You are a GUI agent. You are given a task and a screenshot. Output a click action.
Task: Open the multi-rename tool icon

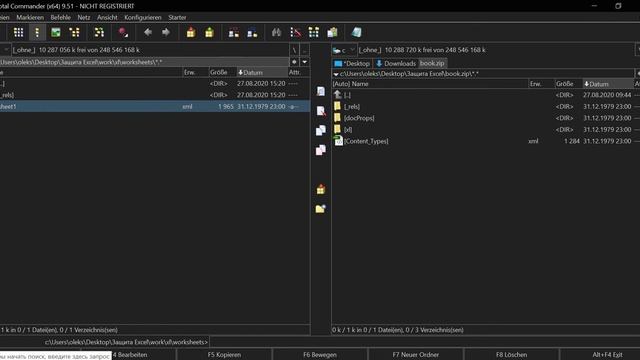point(295,32)
